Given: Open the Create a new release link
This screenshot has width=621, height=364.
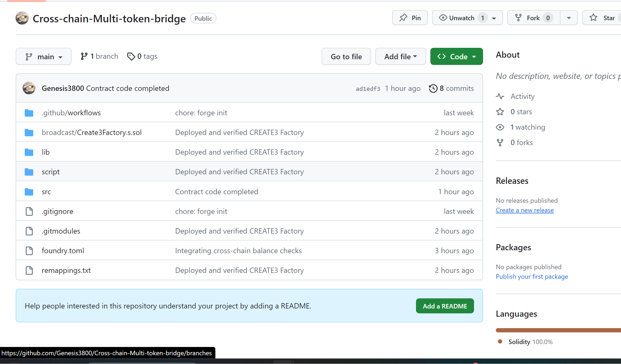Looking at the screenshot, I should point(525,210).
